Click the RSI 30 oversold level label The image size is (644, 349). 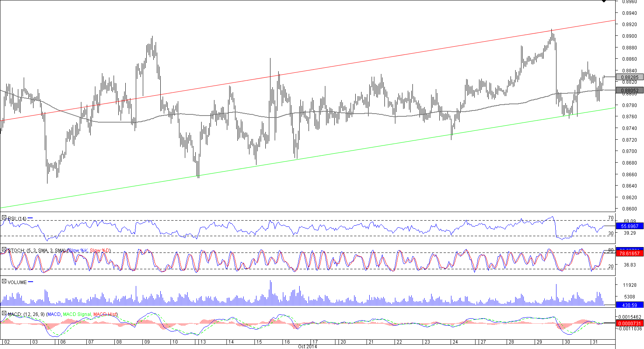pos(611,233)
